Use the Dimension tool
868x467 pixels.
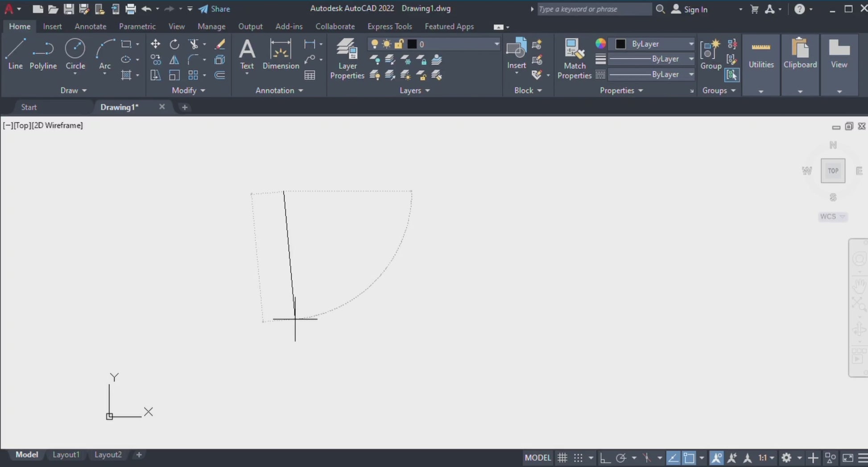281,54
